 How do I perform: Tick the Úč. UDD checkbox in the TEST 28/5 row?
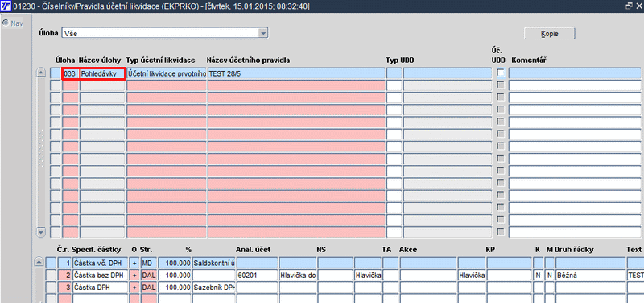tap(500, 73)
